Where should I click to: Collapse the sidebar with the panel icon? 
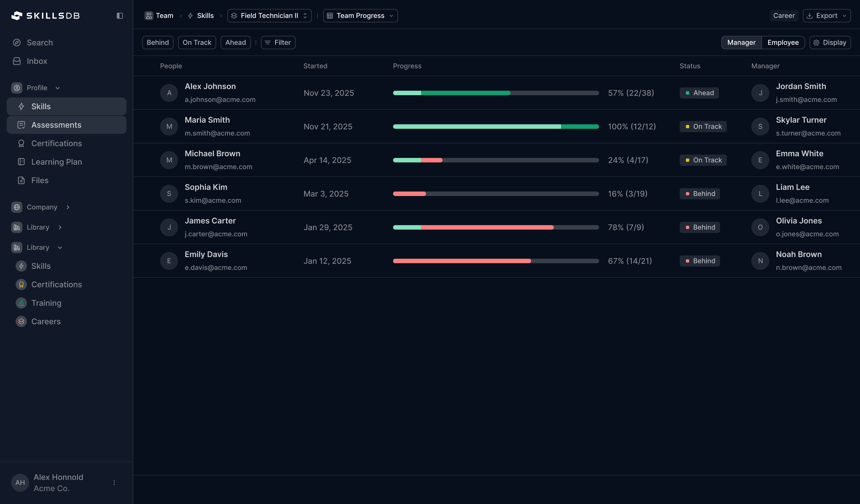click(120, 15)
